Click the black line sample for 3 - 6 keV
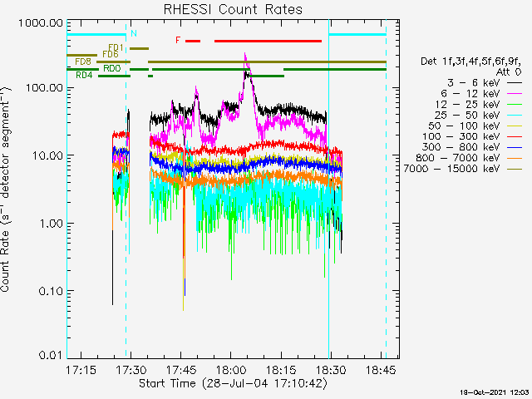 515,83
